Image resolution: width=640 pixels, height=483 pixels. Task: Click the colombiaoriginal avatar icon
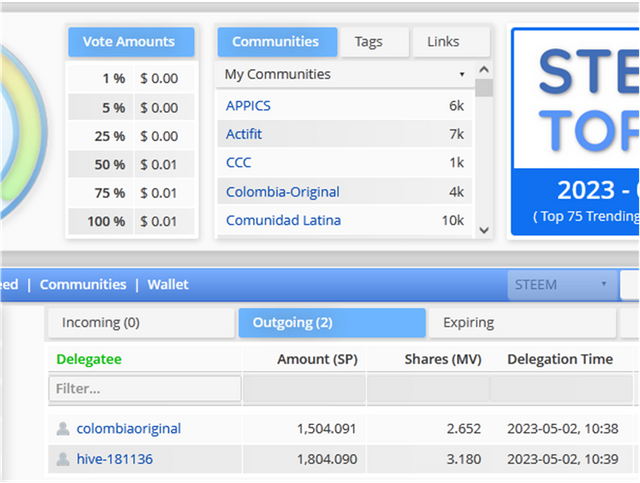(63, 429)
